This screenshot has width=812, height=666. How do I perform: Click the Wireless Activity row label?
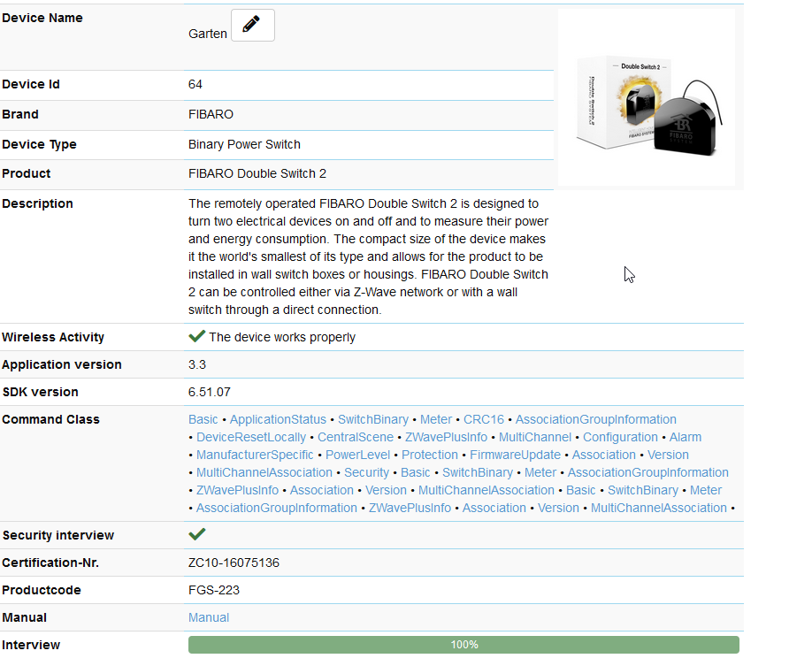tap(53, 337)
